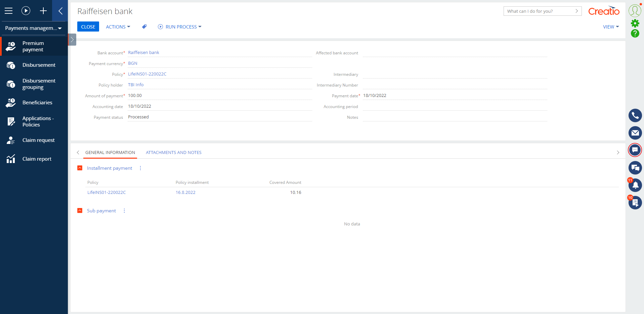Open Disbursement grouping section

[34, 84]
